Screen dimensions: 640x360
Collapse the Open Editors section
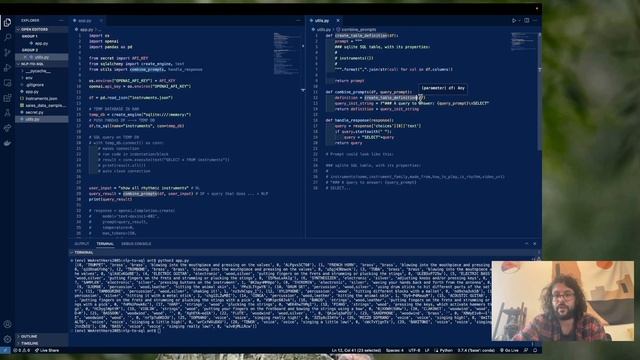click(x=41, y=29)
